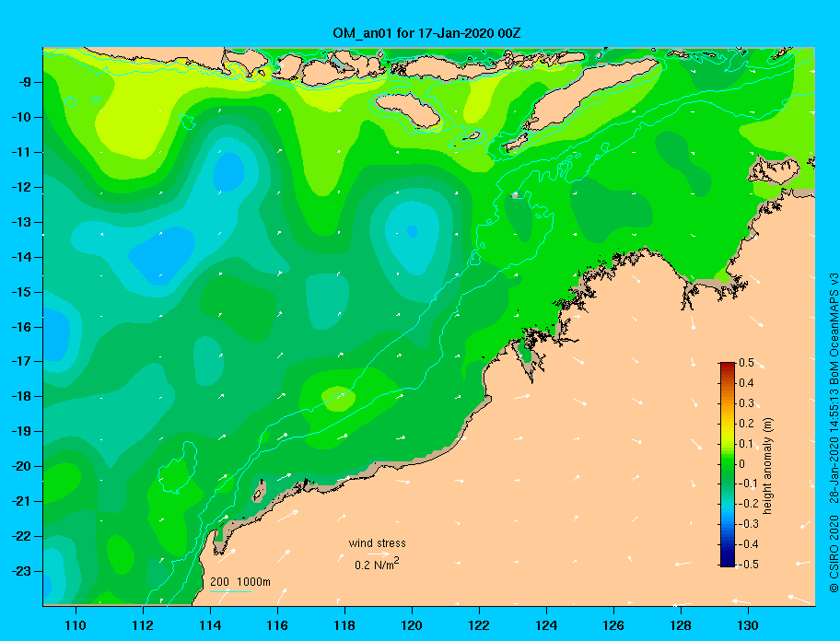Click longitude axis label "122"
Screen dimensions: 840x641
pyautogui.click(x=479, y=625)
